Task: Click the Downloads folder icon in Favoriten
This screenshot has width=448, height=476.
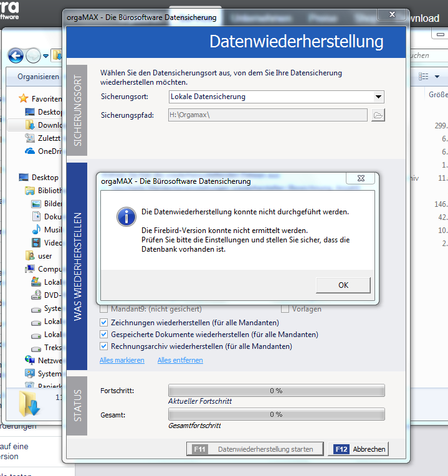Action: point(30,125)
